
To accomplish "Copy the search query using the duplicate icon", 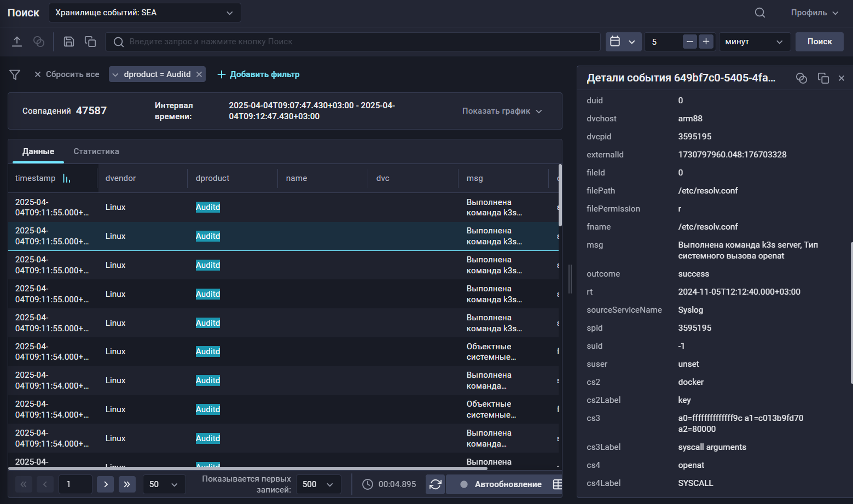I will tap(90, 41).
